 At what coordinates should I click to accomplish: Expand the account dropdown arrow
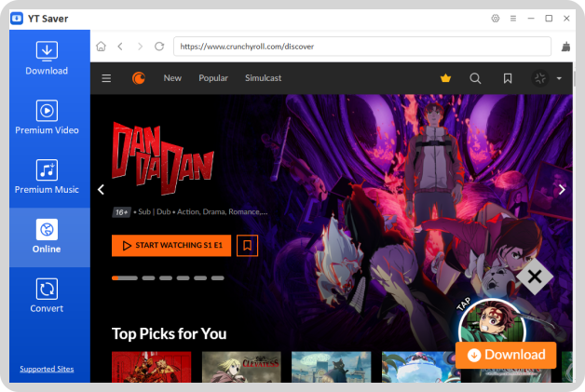pos(559,78)
